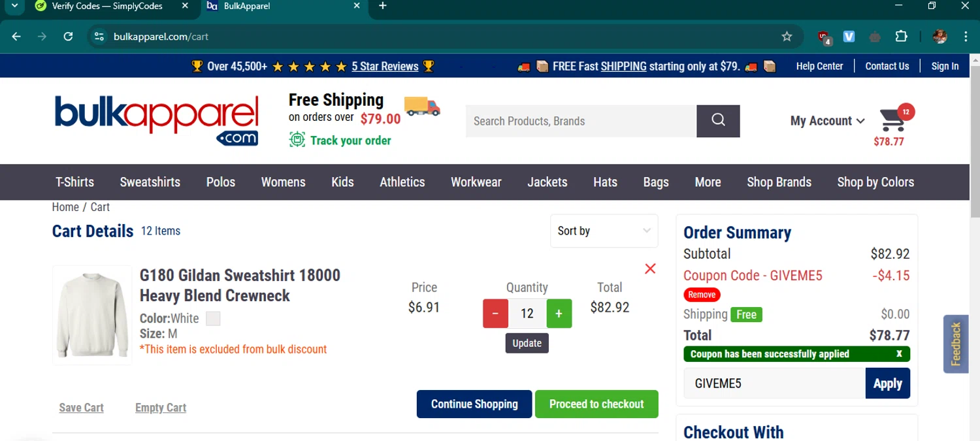Click the red extension icon with badge 4

(825, 37)
